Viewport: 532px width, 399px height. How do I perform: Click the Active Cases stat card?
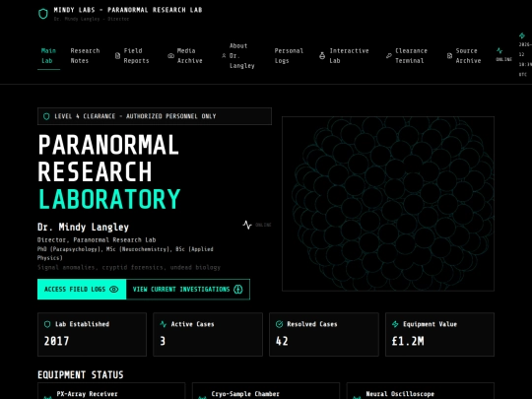[x=208, y=335]
